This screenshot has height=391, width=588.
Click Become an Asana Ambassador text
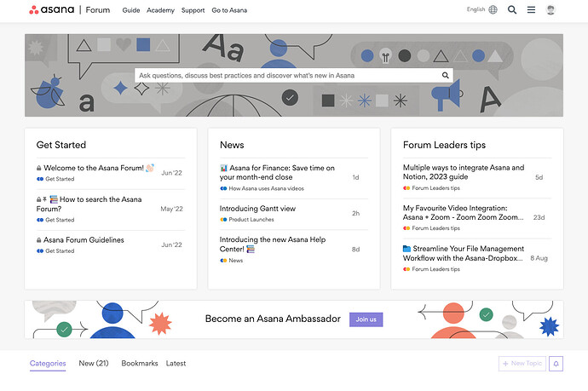[x=273, y=319]
